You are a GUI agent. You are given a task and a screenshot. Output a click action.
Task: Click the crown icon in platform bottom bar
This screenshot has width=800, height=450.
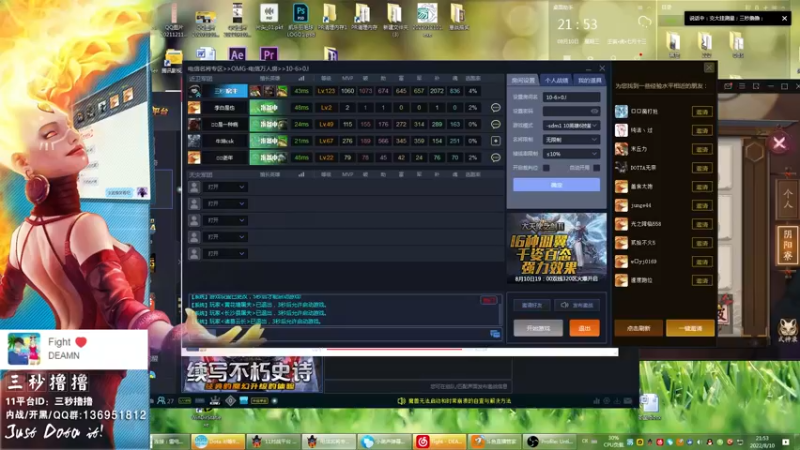tap(215, 401)
